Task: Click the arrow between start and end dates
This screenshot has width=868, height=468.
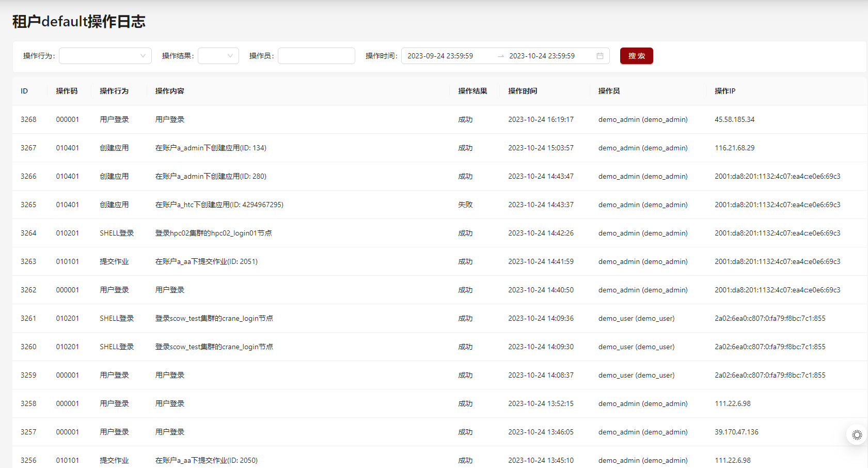Action: point(500,56)
